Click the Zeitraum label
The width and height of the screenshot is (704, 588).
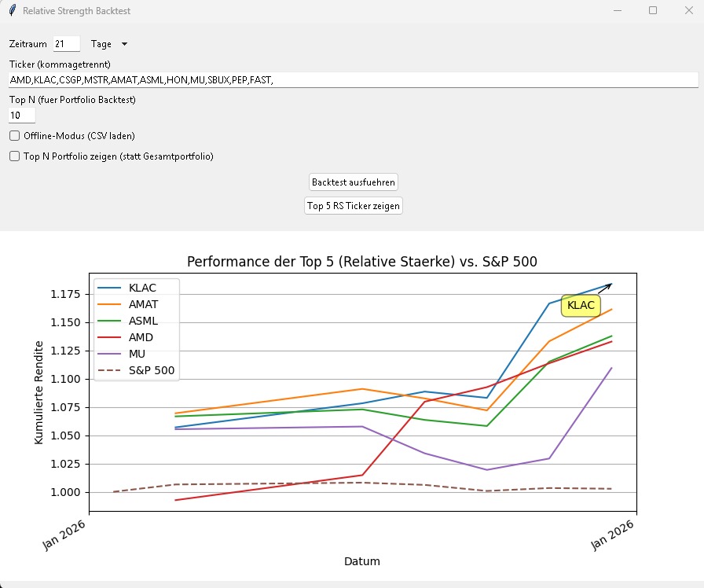27,44
